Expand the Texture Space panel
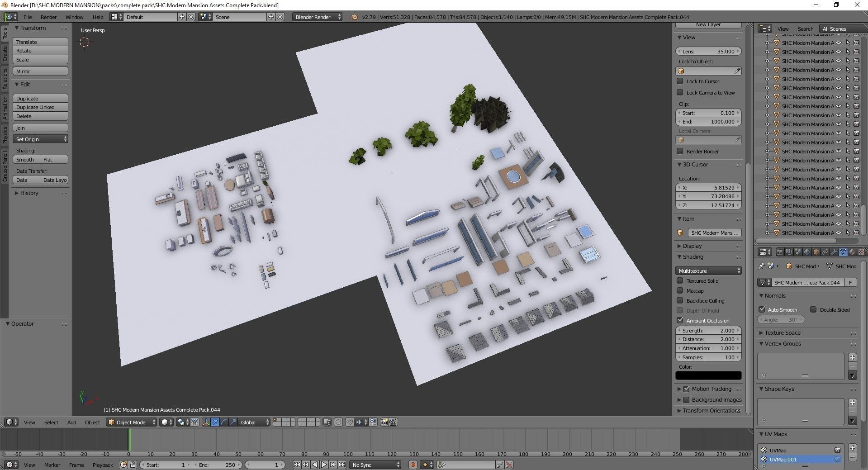Image resolution: width=868 pixels, height=470 pixels. pyautogui.click(x=782, y=332)
